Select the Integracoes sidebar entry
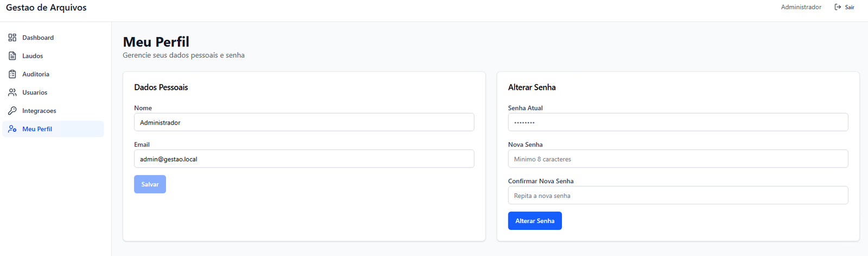The height and width of the screenshot is (256, 868). (x=39, y=111)
